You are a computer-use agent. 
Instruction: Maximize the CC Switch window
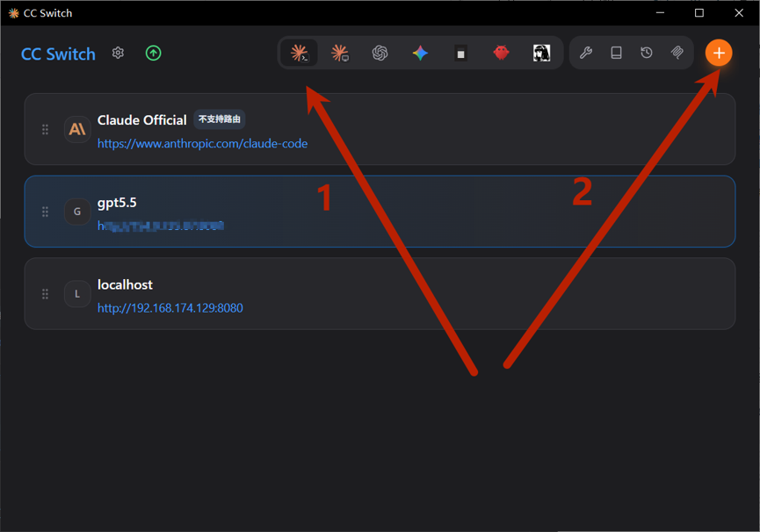point(698,12)
